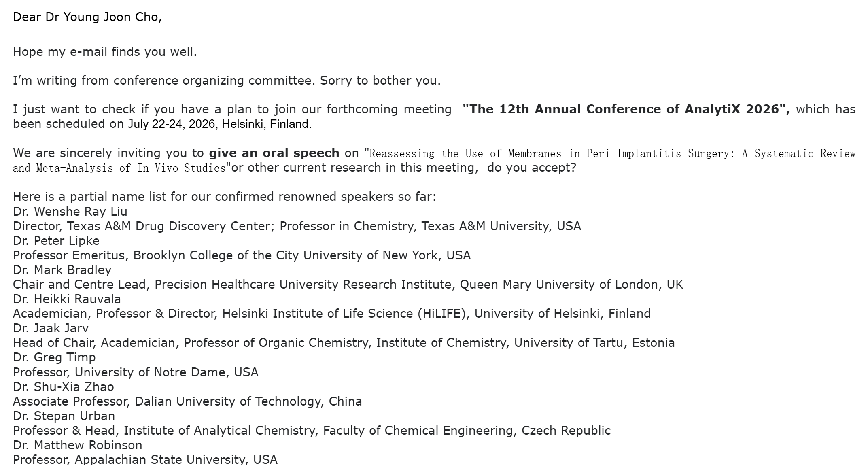868x465 pixels.
Task: Click speaker name 'Dr. Shu-Xia Zhao'
Action: pyautogui.click(x=64, y=386)
